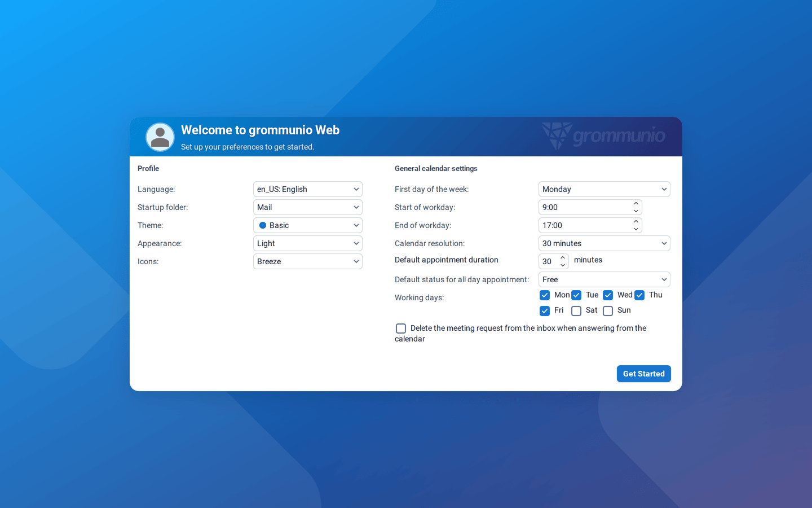The width and height of the screenshot is (812, 508).
Task: Click the 'Working days:' label
Action: click(x=420, y=297)
